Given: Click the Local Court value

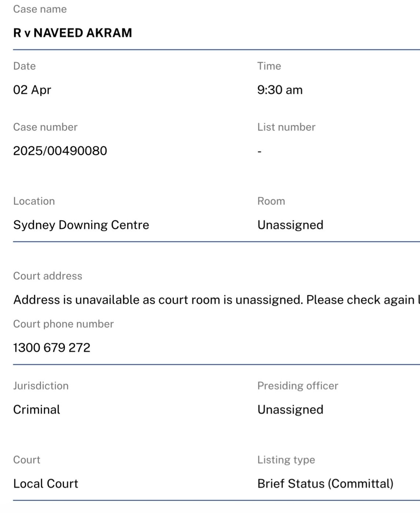Looking at the screenshot, I should click(46, 483).
